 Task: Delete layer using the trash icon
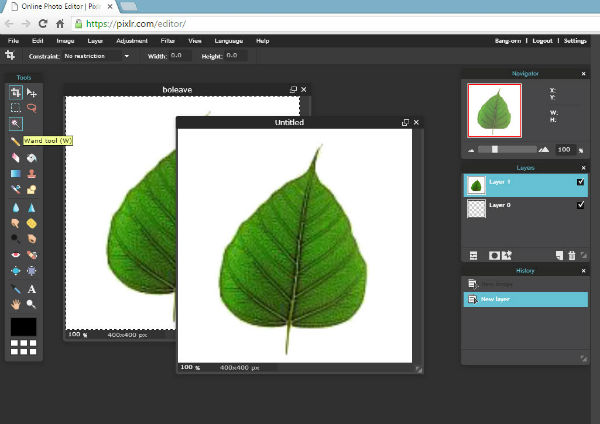[572, 256]
